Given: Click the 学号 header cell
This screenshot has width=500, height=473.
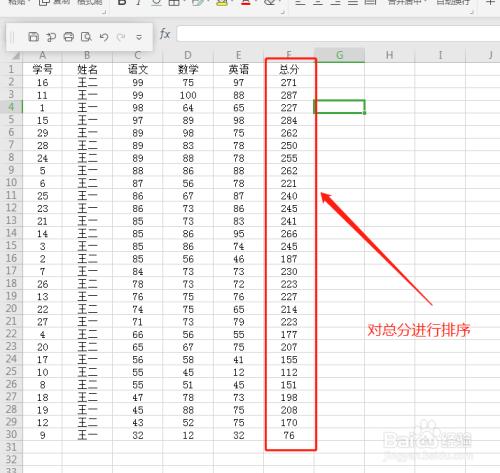Looking at the screenshot, I should tap(42, 69).
